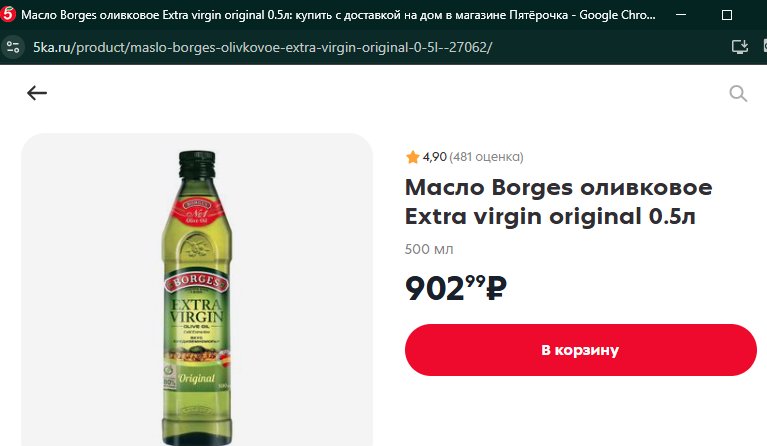Open search with the magnifier icon
Screen dimensions: 767x446
pos(738,93)
